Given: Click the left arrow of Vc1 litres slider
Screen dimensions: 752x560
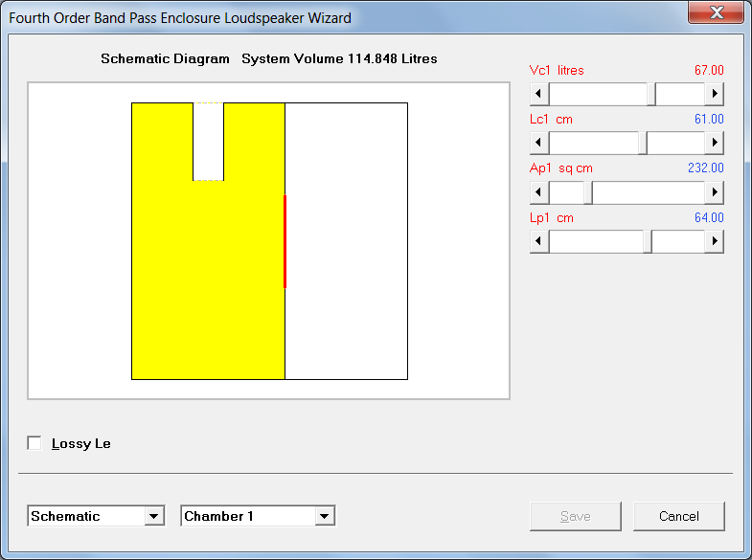Looking at the screenshot, I should [x=539, y=94].
